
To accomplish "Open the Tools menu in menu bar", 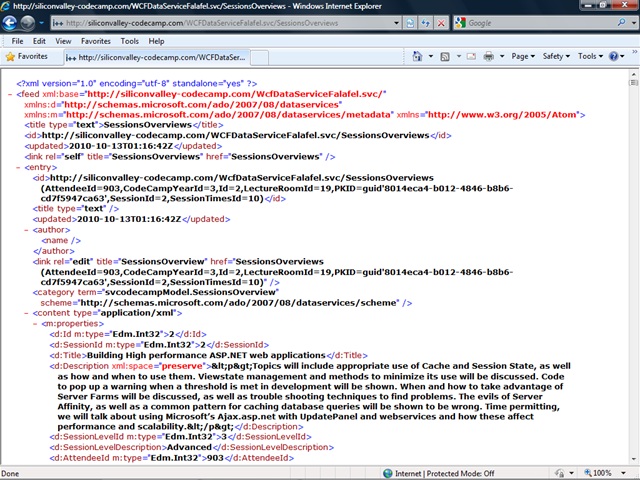I will (130, 41).
